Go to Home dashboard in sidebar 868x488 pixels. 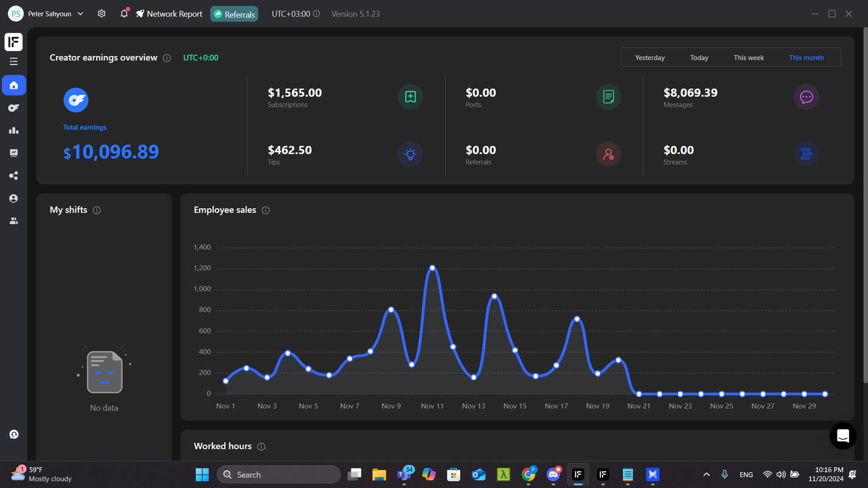(x=14, y=85)
